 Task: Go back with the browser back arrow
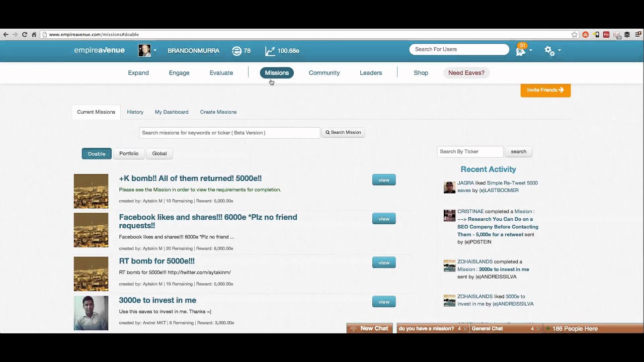click(6, 35)
